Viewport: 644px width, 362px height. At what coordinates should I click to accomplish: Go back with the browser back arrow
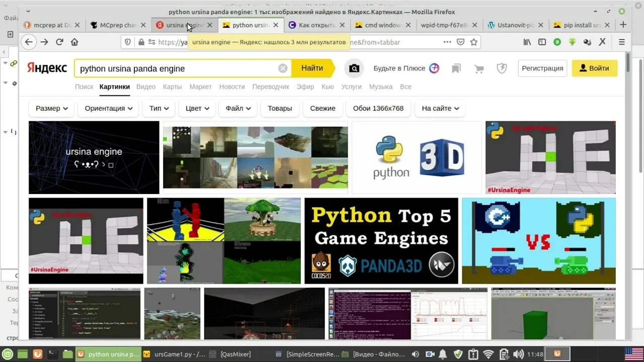pyautogui.click(x=29, y=42)
